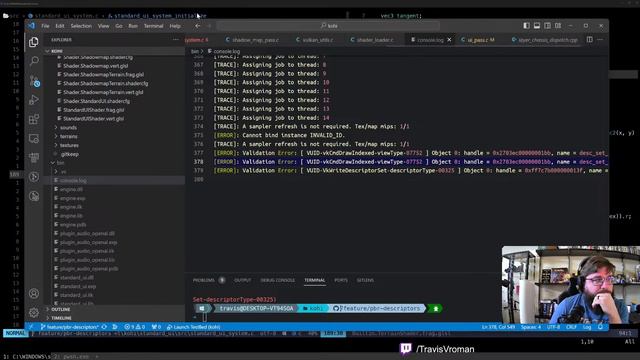Screen dimensions: 640x360
Task: Toggle the primary side bar layout icon
Action: coord(527,26)
